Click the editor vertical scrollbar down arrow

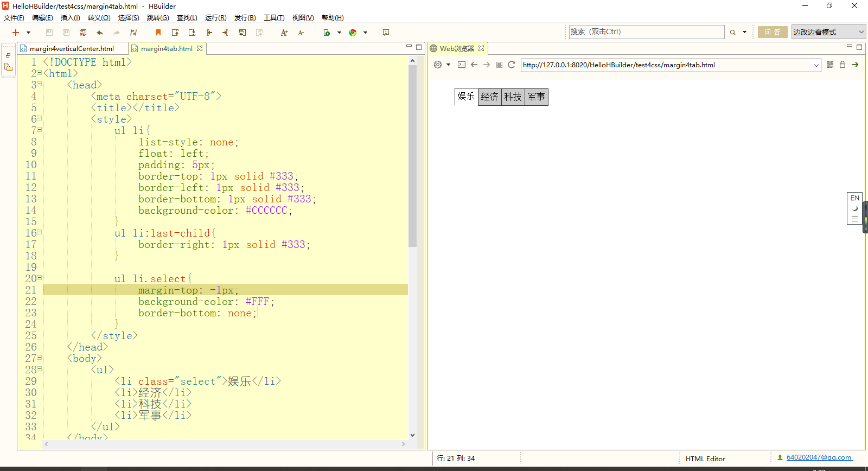pos(412,435)
